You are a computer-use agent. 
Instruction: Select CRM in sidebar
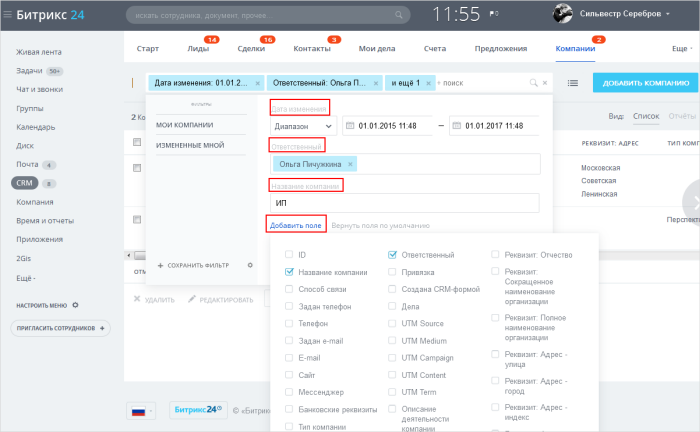[25, 183]
